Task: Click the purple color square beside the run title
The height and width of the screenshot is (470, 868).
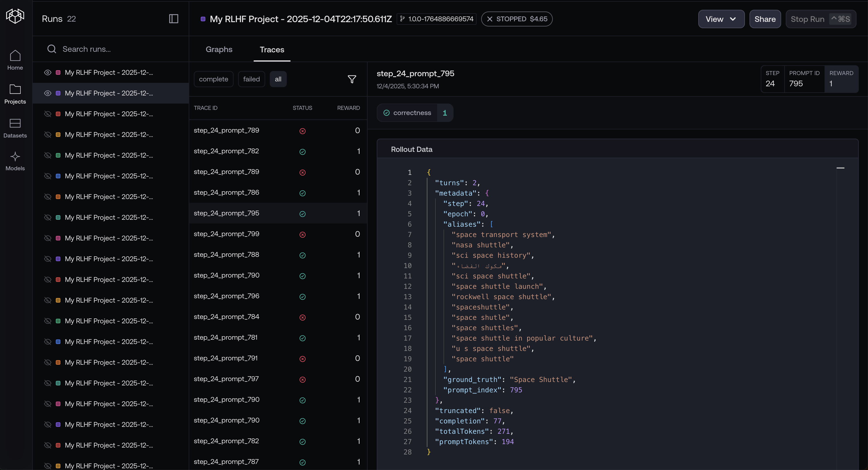Action: [203, 19]
